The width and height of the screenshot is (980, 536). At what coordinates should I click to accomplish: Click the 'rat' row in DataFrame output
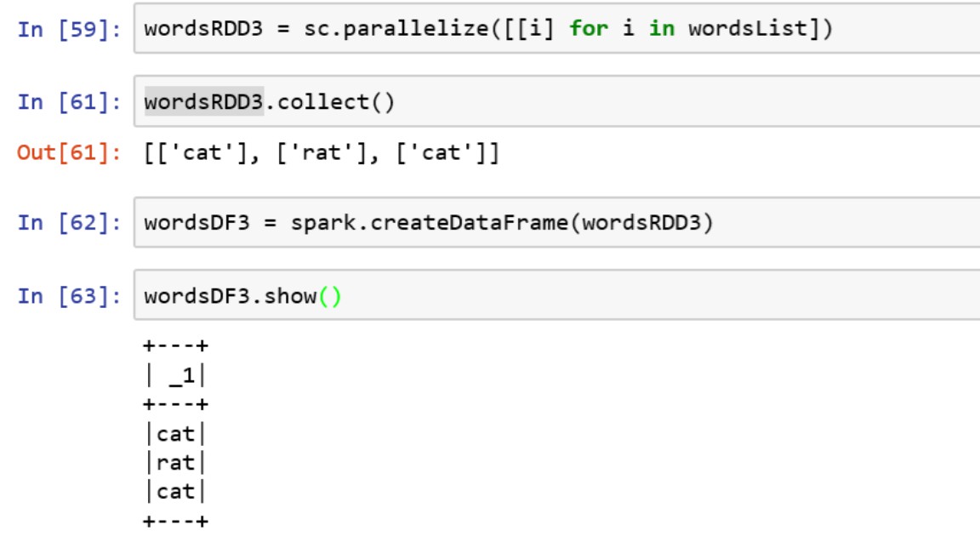[175, 463]
